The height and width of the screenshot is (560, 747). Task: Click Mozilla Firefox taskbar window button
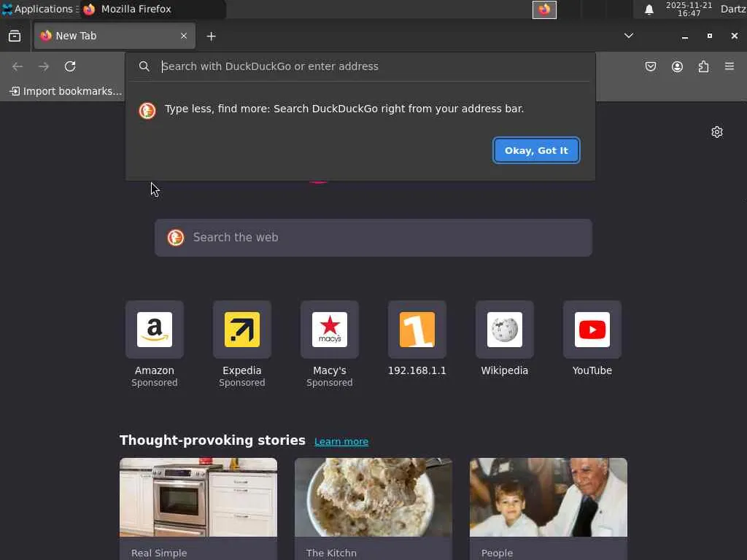[x=152, y=9]
